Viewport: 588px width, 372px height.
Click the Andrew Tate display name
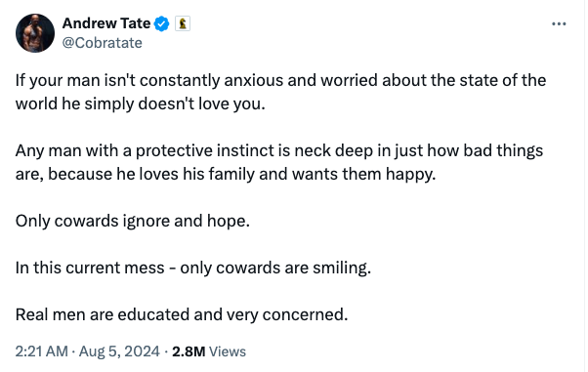[106, 23]
